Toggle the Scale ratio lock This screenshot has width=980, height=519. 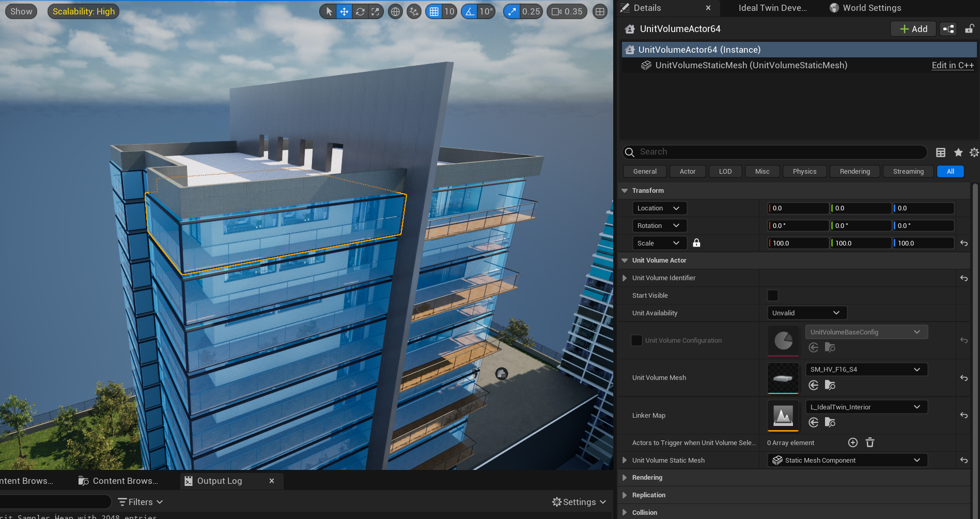(696, 243)
